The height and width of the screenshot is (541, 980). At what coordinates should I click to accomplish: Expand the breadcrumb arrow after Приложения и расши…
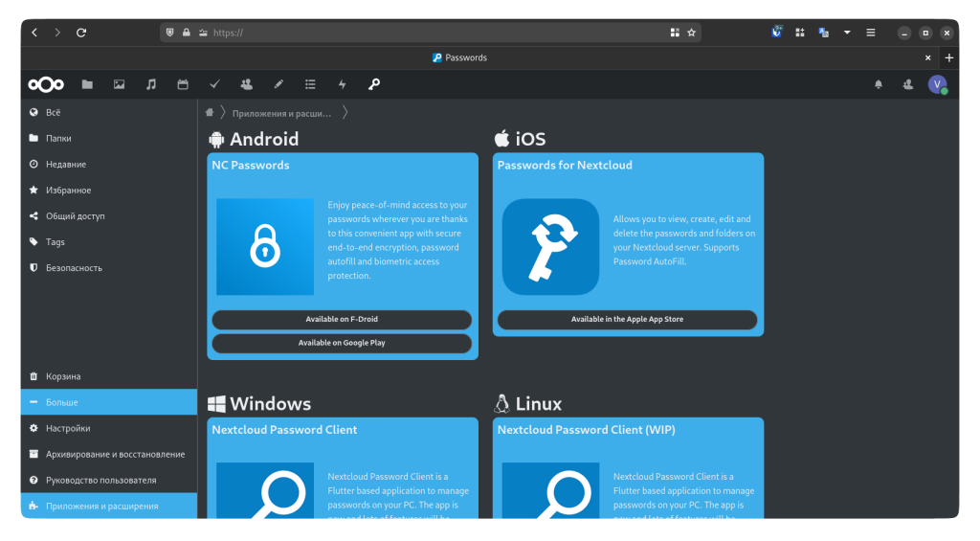tap(345, 113)
